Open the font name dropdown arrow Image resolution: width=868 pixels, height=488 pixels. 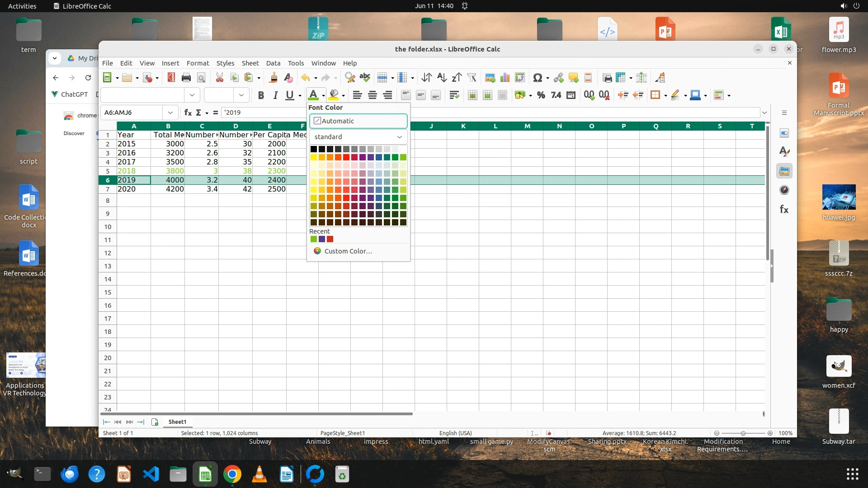tap(192, 95)
